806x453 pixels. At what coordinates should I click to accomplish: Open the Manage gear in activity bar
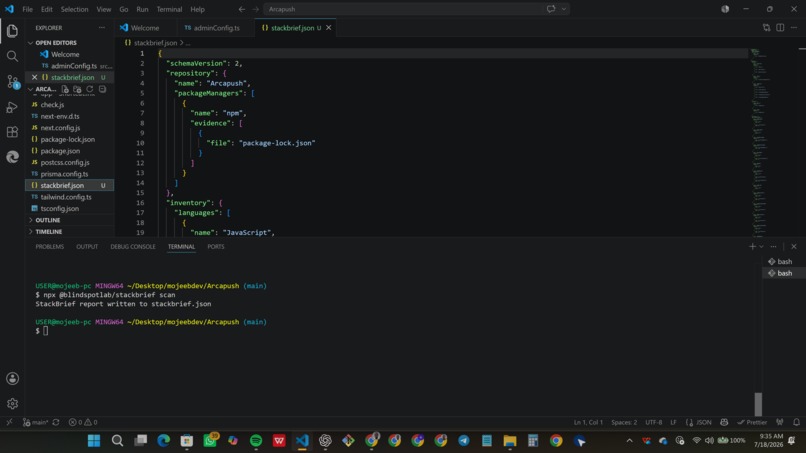click(x=12, y=404)
